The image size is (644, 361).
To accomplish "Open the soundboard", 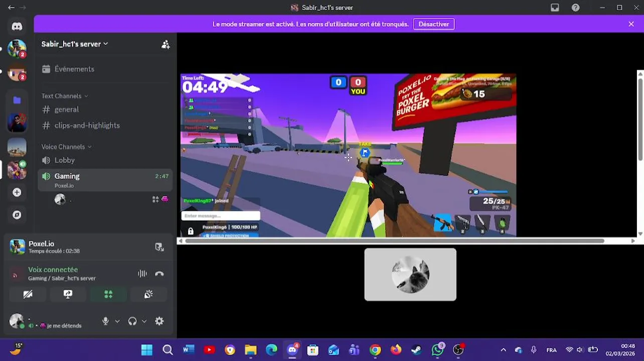I will (x=148, y=294).
